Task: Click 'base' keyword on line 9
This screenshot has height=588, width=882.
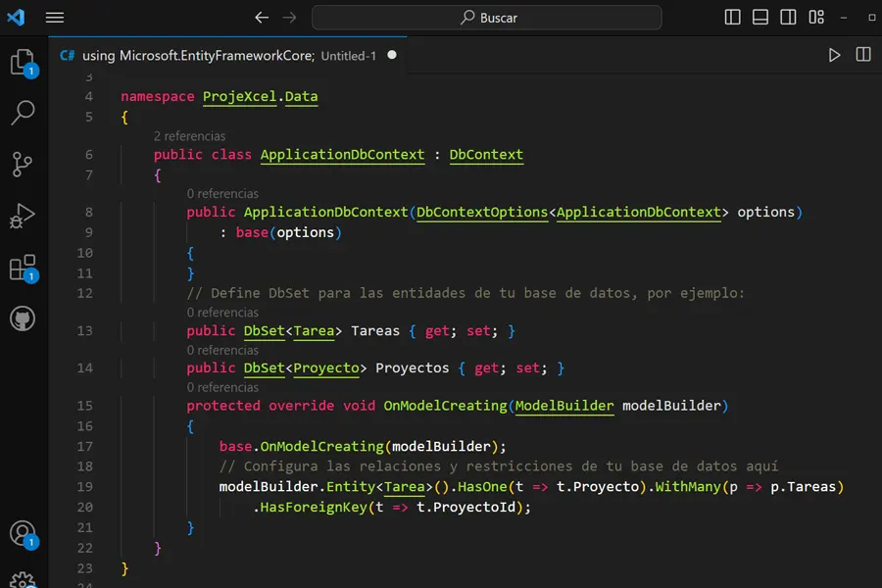Action: point(252,232)
